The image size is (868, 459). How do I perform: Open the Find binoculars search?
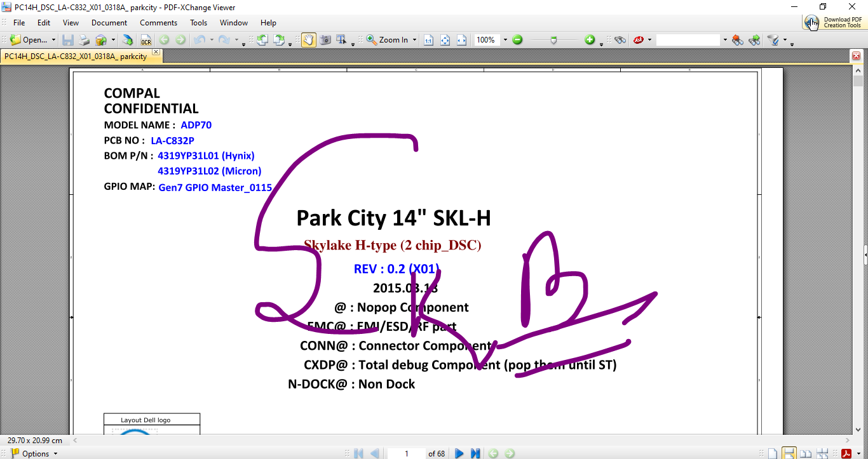(620, 40)
